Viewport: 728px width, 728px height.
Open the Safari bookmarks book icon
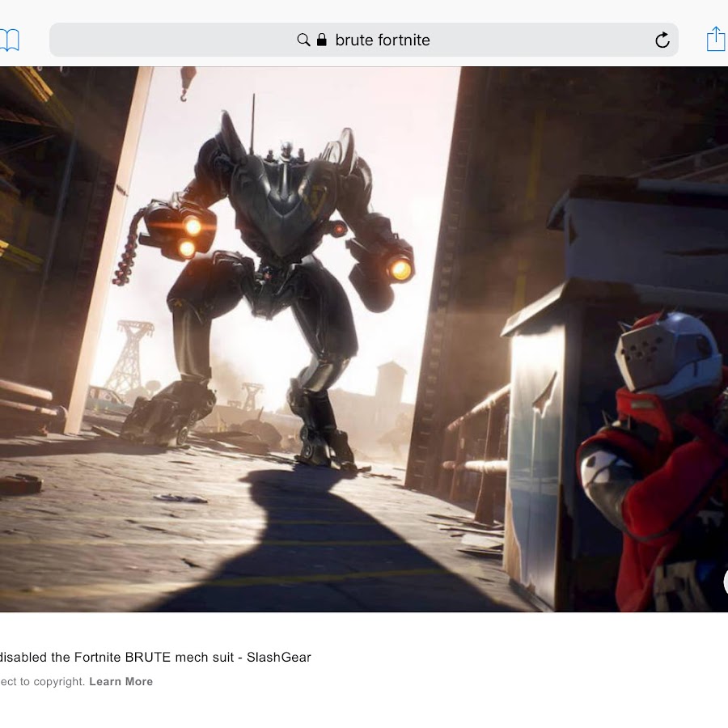pos(9,40)
